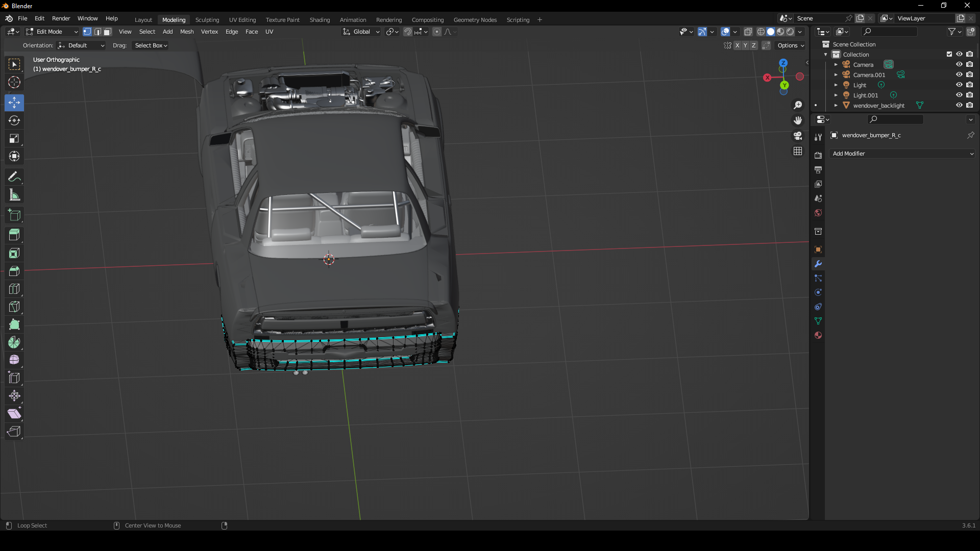Collapse the Collection tree item
This screenshot has height=551, width=980.
(x=826, y=55)
